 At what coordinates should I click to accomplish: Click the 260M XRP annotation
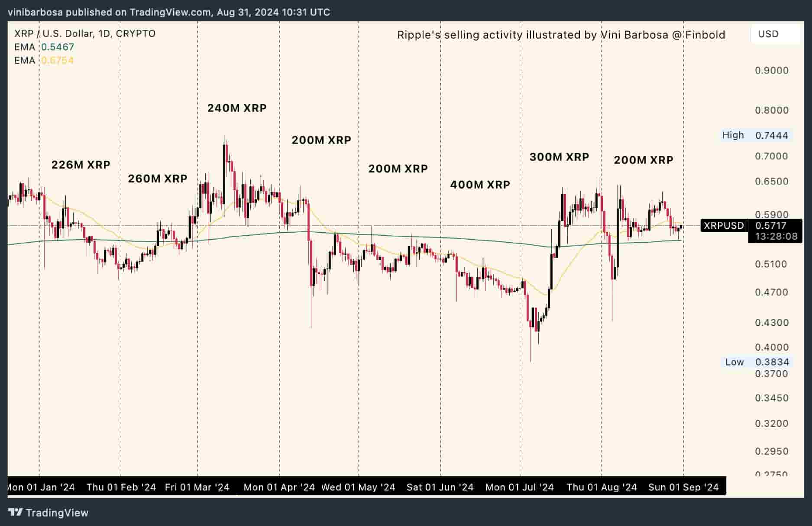pyautogui.click(x=158, y=179)
